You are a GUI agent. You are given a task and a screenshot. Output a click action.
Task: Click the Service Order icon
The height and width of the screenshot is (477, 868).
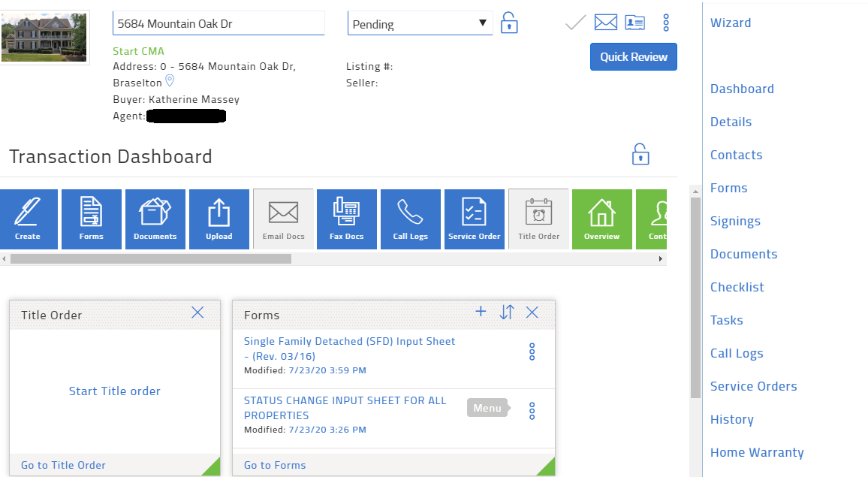pos(474,219)
